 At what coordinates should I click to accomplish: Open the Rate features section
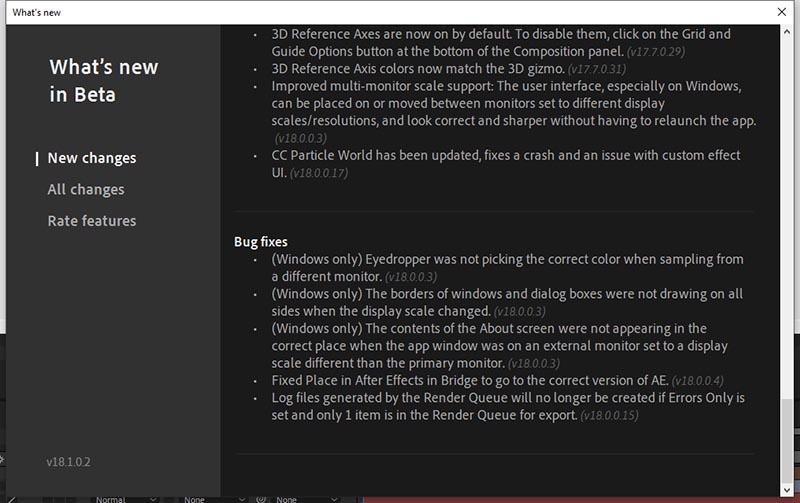tap(92, 220)
